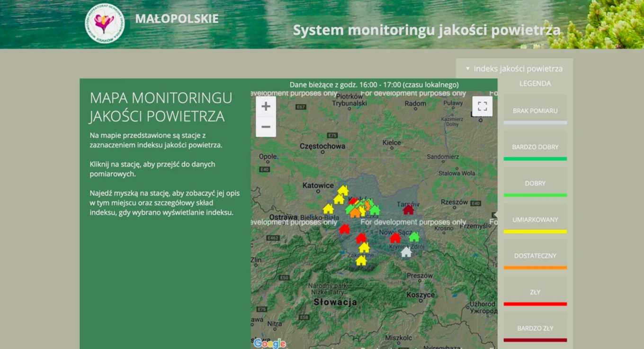The height and width of the screenshot is (349, 644).
Task: Zoom out the map with minus button
Action: [266, 127]
